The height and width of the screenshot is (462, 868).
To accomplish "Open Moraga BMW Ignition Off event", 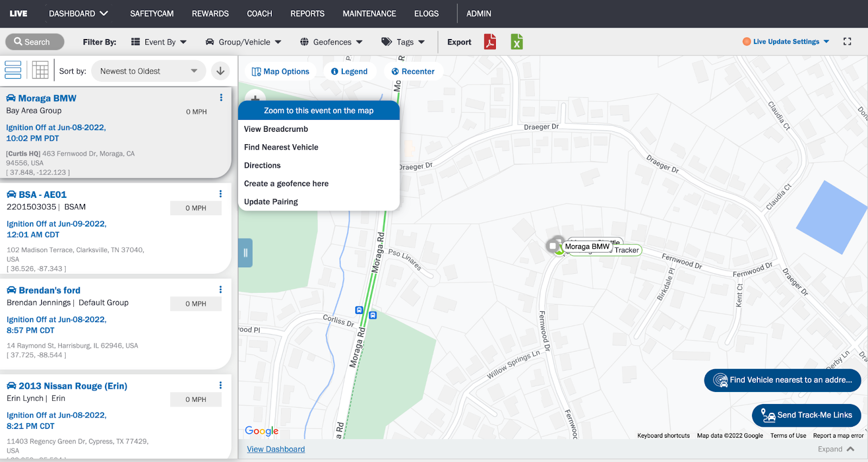I will tap(56, 133).
